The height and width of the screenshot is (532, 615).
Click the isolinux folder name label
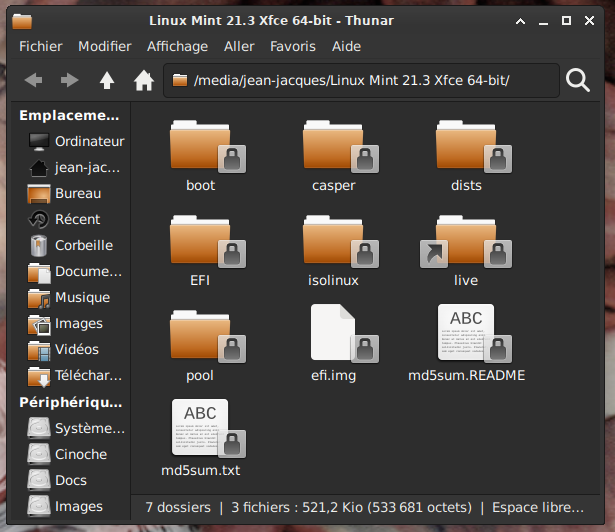click(333, 281)
